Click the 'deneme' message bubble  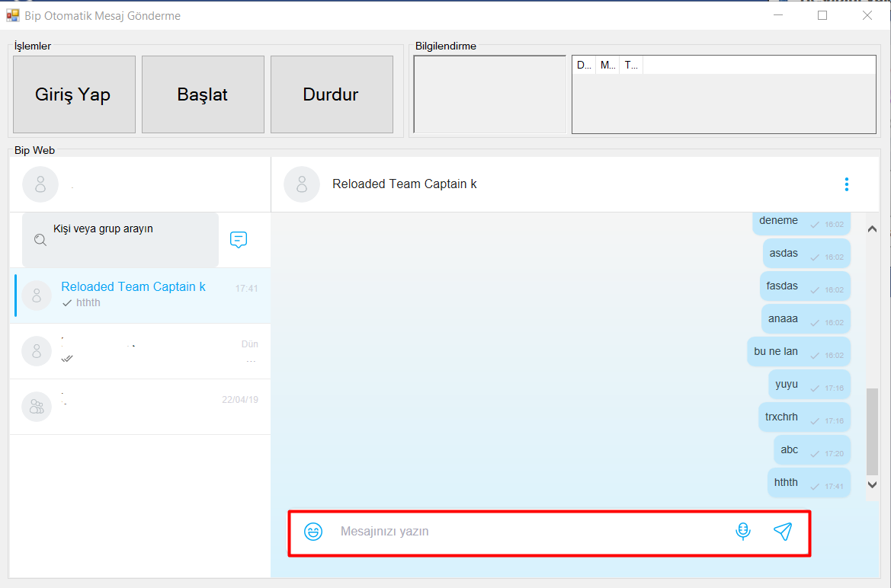click(801, 222)
